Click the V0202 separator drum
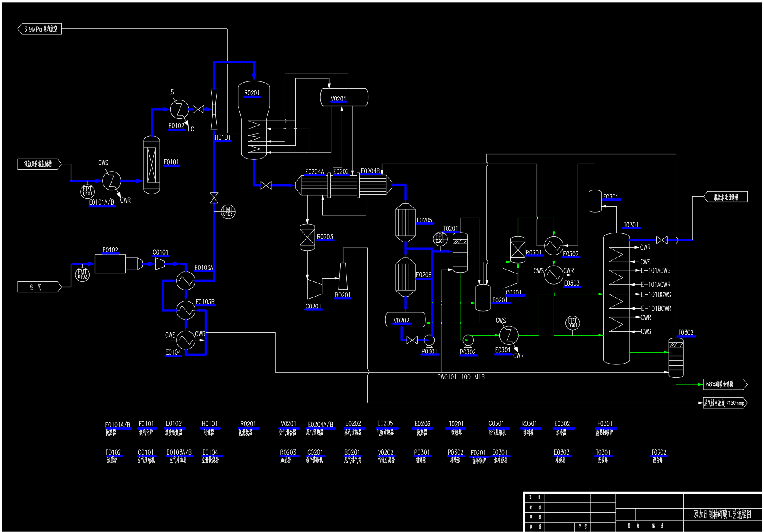 point(405,320)
